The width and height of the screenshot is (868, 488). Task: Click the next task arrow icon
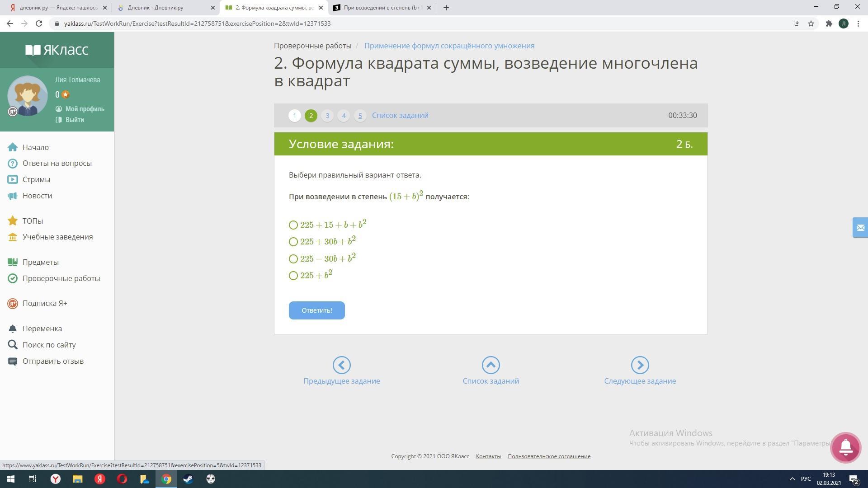click(x=640, y=365)
